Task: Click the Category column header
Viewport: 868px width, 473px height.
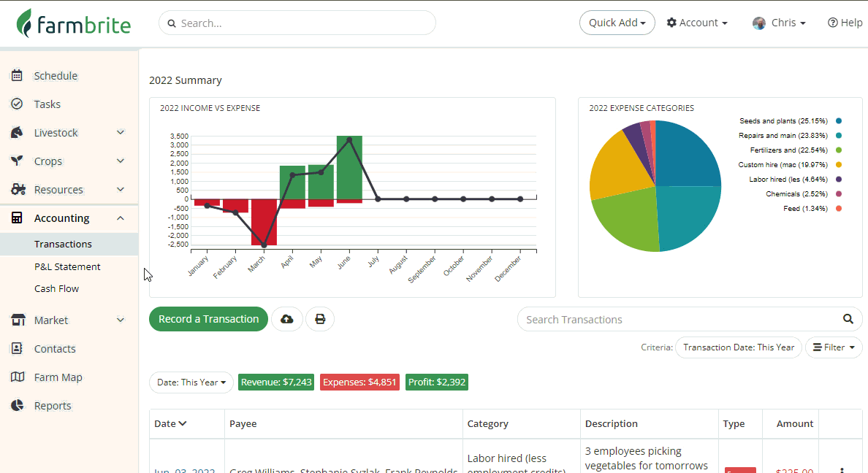Action: click(487, 424)
